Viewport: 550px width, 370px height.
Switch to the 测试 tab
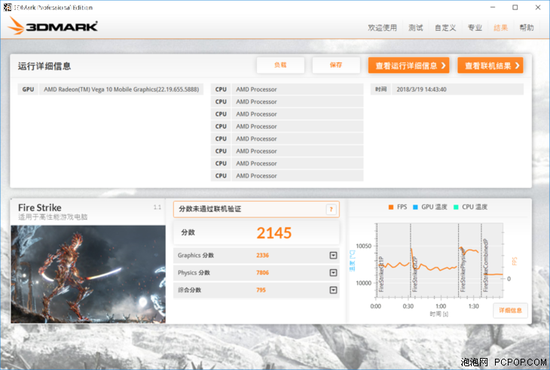click(x=416, y=28)
